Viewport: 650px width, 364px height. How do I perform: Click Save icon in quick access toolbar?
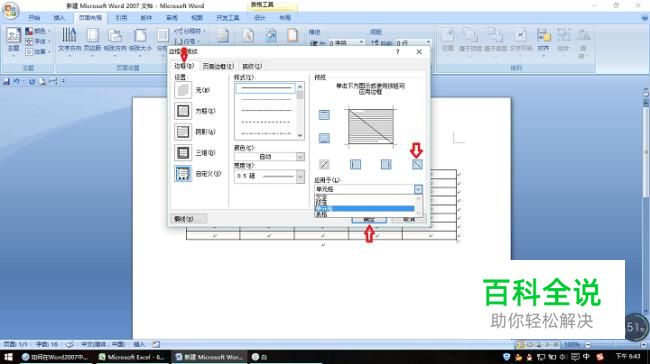pyautogui.click(x=7, y=82)
